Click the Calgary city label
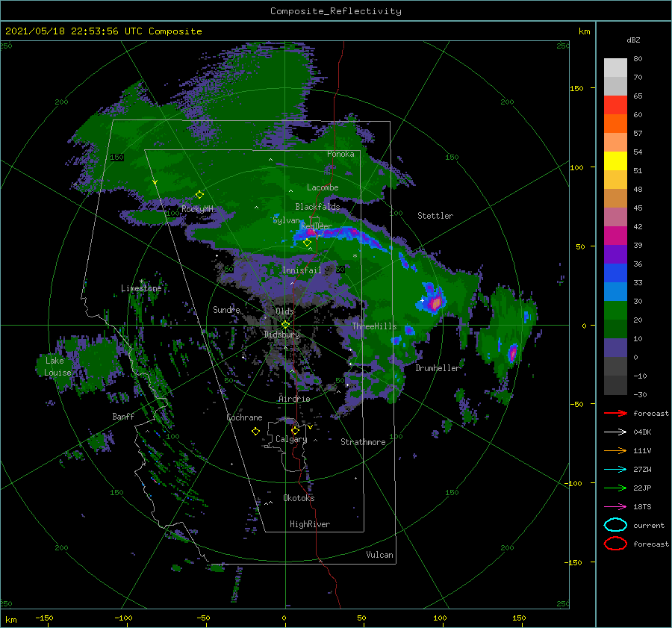The height and width of the screenshot is (628, 672). (x=291, y=439)
